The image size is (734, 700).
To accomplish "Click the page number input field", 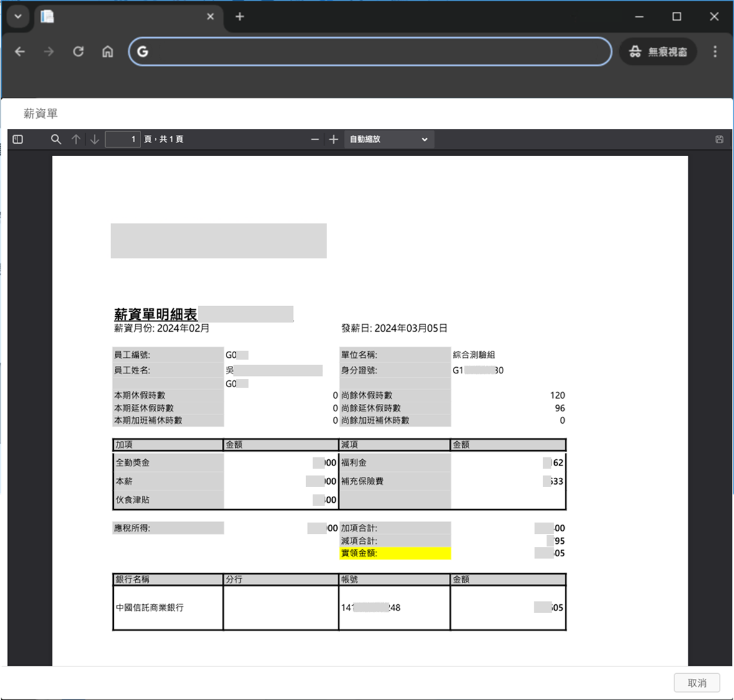I will [x=123, y=139].
